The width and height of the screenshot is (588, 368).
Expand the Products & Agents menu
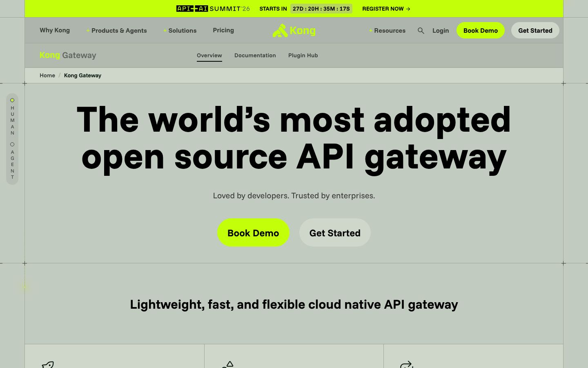116,31
